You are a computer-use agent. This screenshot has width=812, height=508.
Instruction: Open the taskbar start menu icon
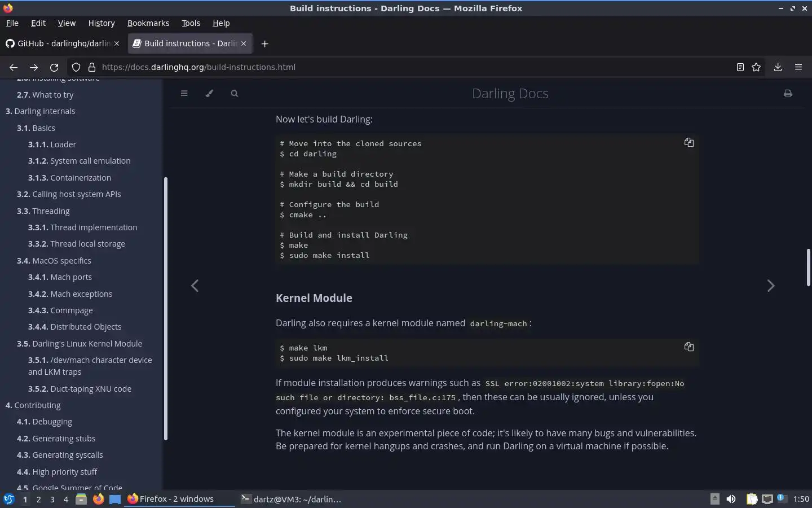9,499
